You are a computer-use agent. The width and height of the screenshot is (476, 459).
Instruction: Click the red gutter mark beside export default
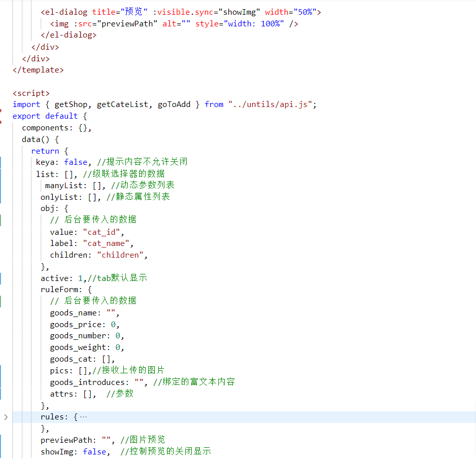click(1, 116)
